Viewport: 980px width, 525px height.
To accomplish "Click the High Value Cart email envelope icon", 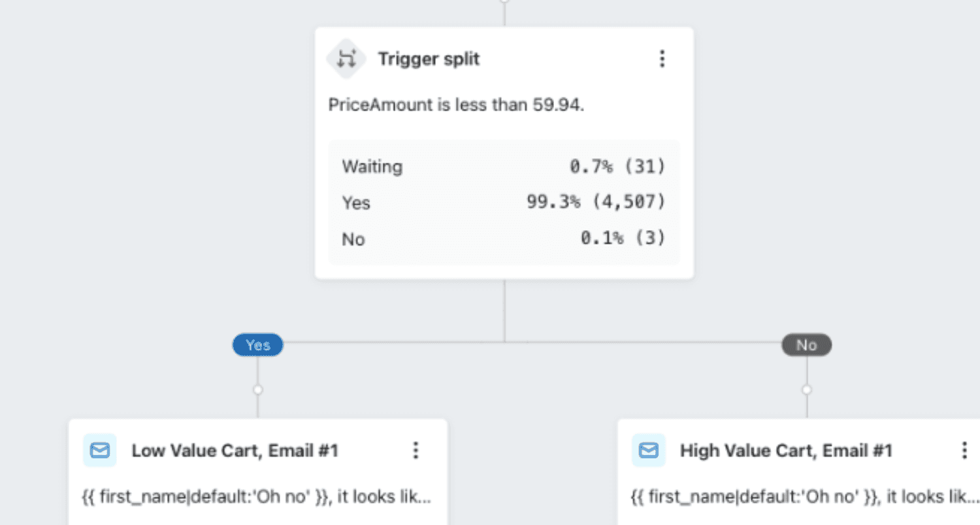I will coord(648,450).
